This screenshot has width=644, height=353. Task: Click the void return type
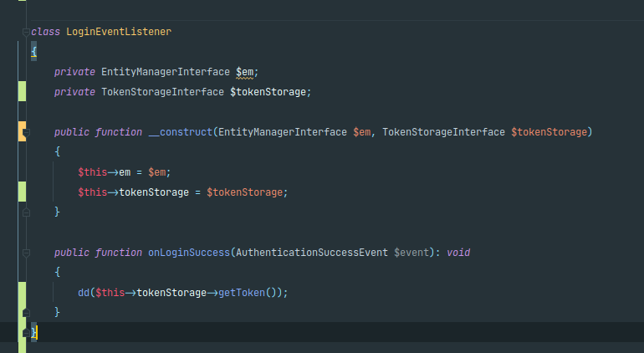point(458,253)
